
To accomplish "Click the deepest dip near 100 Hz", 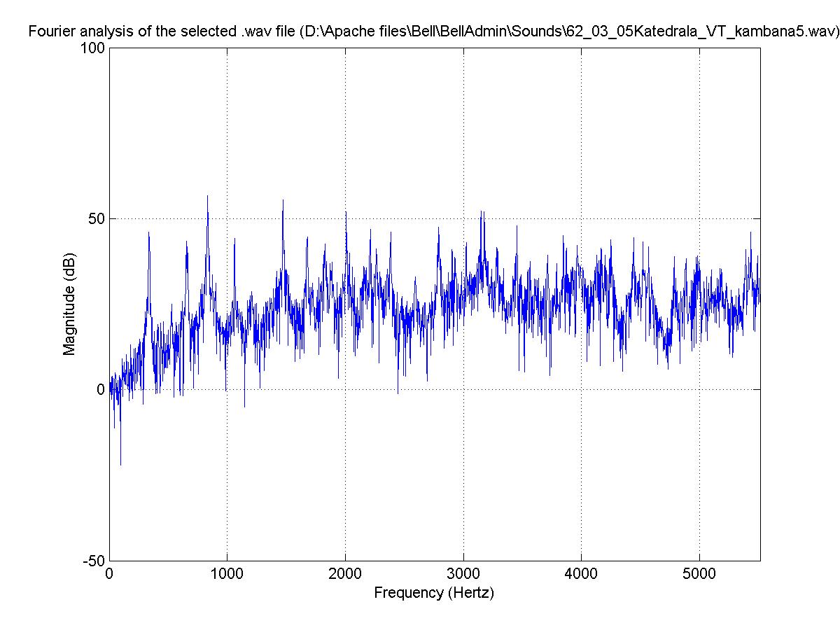I will coord(120,463).
